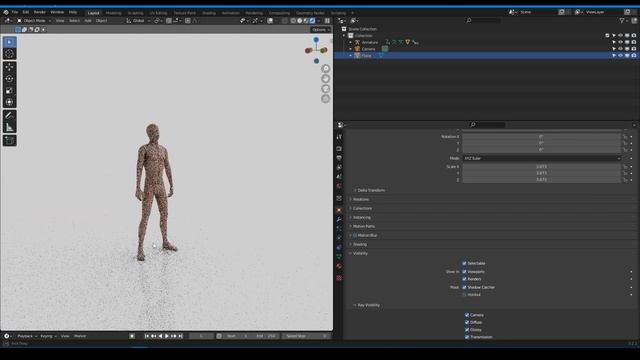The image size is (640, 360).
Task: Open the Object Mode dropdown
Action: [34, 21]
